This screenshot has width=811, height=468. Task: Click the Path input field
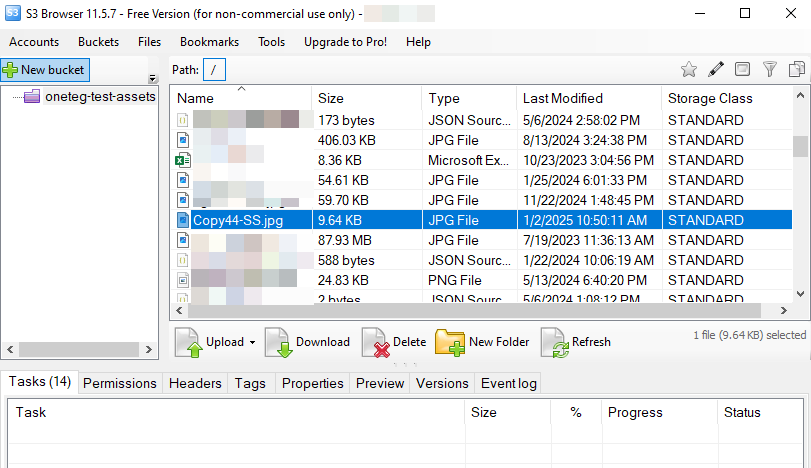click(x=215, y=69)
